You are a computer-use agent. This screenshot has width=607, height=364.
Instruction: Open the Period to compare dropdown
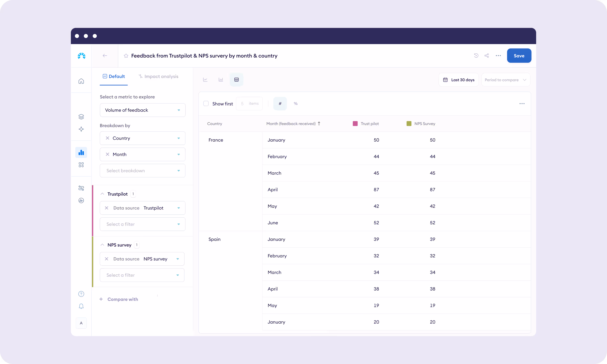click(x=506, y=80)
